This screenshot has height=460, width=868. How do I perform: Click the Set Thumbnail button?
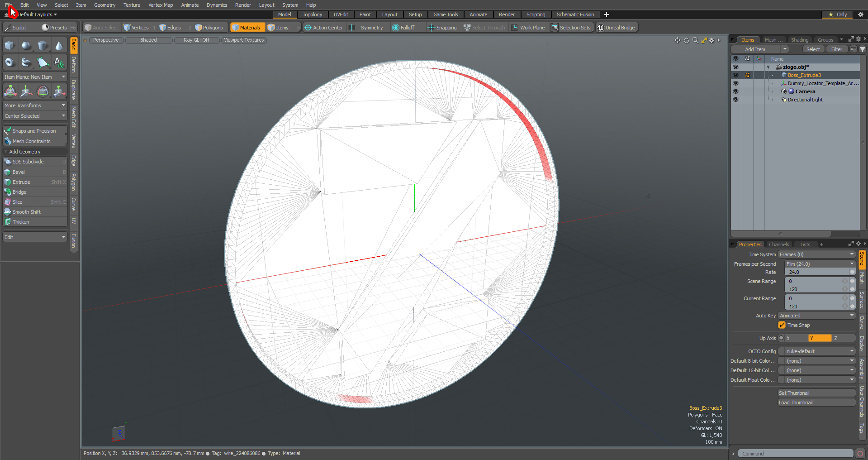click(x=816, y=393)
